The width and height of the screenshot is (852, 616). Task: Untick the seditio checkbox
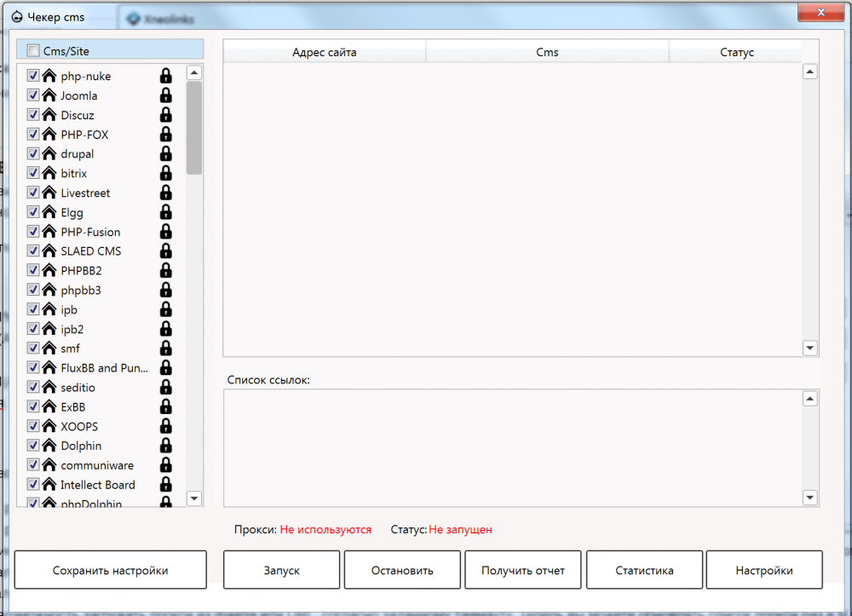click(x=33, y=387)
